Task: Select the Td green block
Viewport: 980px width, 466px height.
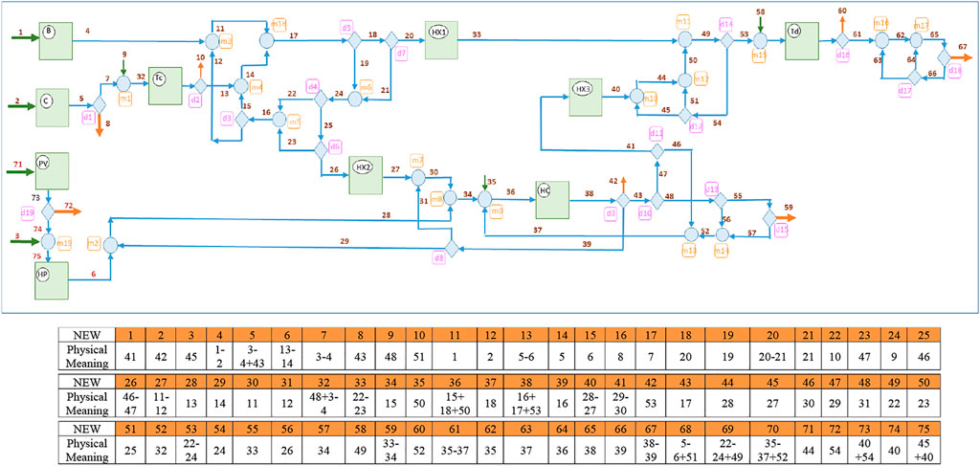Action: tap(802, 40)
